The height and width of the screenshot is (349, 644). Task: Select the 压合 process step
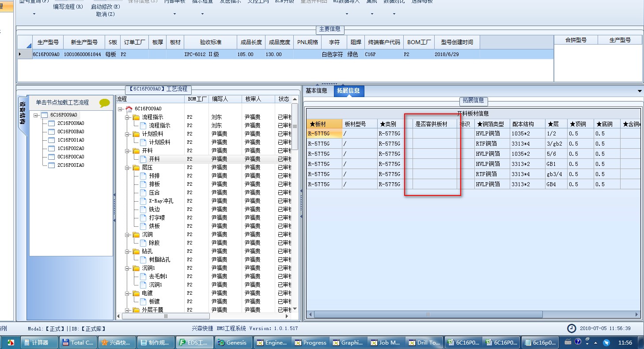[x=154, y=192]
